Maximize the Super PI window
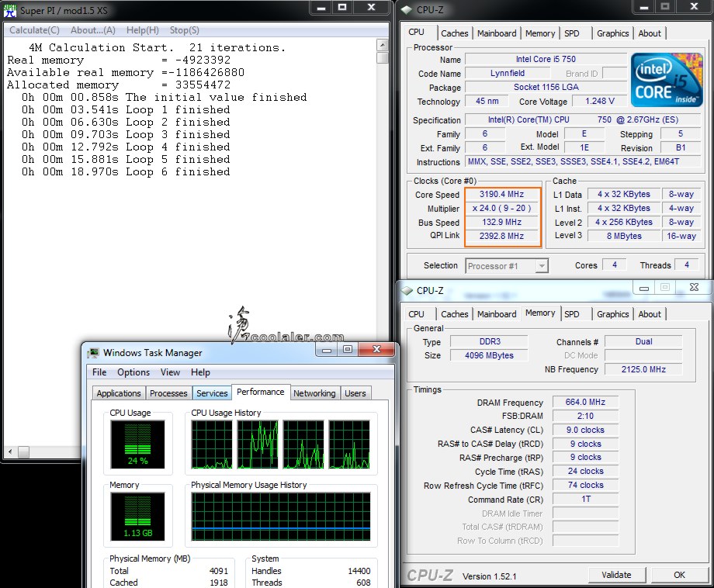This screenshot has width=714, height=588. coord(342,7)
